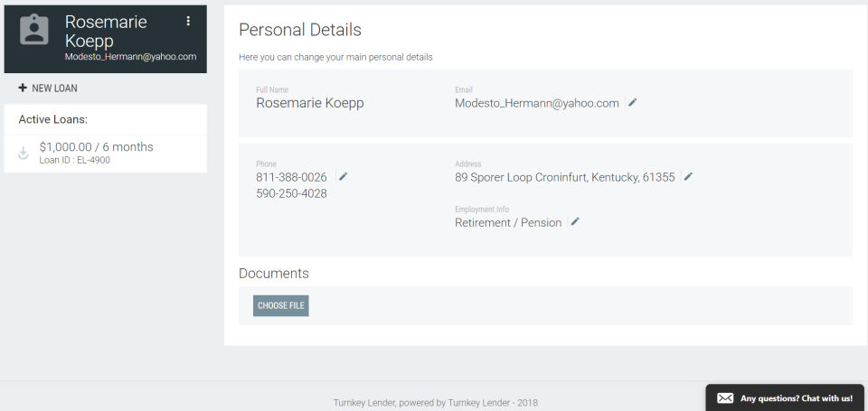Image resolution: width=868 pixels, height=411 pixels.
Task: Select the phone number 811-388-0026
Action: point(291,177)
